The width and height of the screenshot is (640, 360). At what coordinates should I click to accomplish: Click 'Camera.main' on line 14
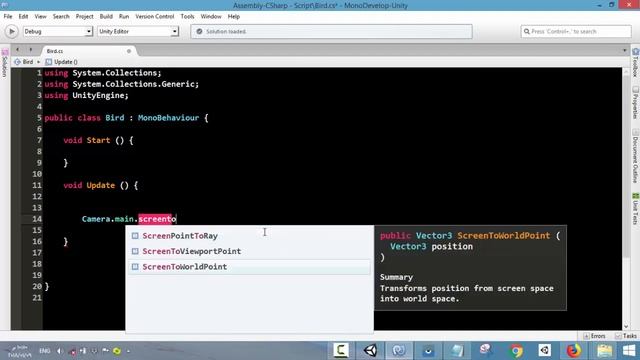[x=108, y=219]
